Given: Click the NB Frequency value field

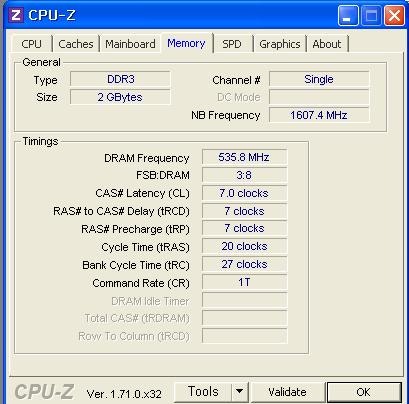Looking at the screenshot, I should tap(319, 115).
